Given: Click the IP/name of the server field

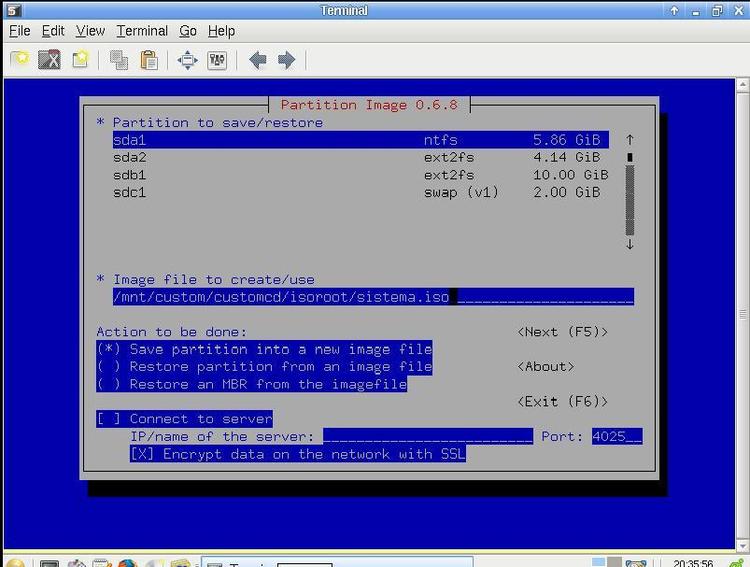Looking at the screenshot, I should [428, 436].
